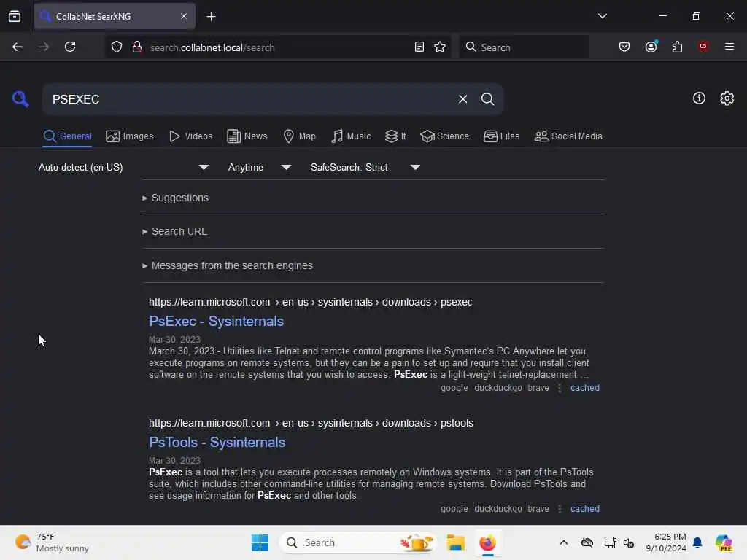Expand the Search URL section
The image size is (747, 560).
point(174,231)
